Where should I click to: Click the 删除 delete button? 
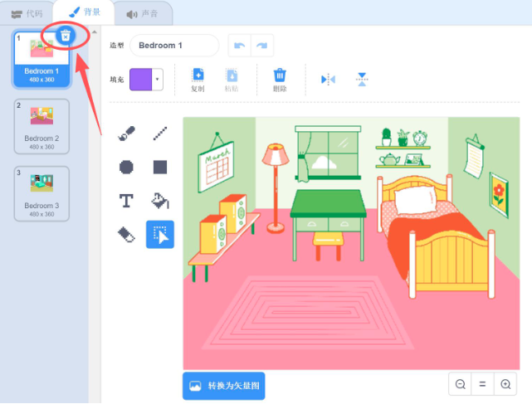pos(280,80)
